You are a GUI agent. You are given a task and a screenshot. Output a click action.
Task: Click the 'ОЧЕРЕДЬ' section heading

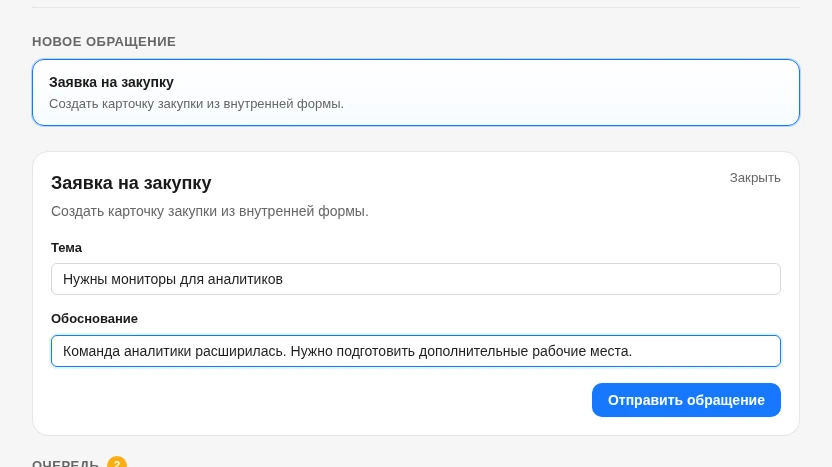pyautogui.click(x=65, y=463)
